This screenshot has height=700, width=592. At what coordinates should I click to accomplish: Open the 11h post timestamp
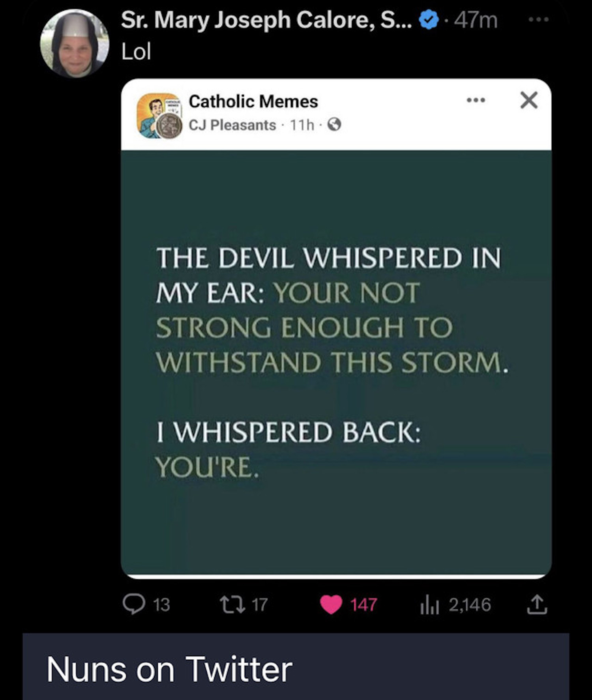point(302,125)
